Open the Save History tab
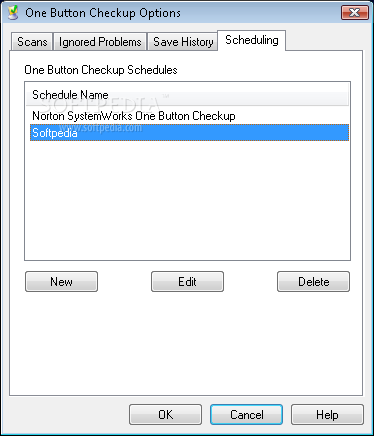The width and height of the screenshot is (374, 436). click(x=183, y=42)
